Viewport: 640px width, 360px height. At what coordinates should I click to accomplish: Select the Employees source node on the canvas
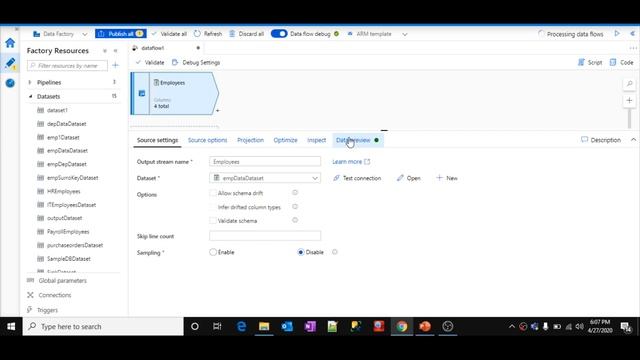pos(175,93)
